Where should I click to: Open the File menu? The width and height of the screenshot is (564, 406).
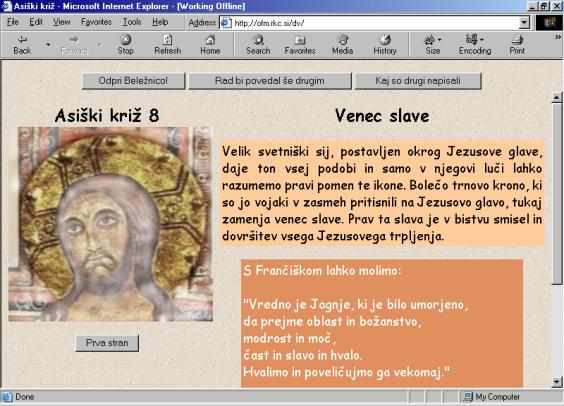(13, 22)
